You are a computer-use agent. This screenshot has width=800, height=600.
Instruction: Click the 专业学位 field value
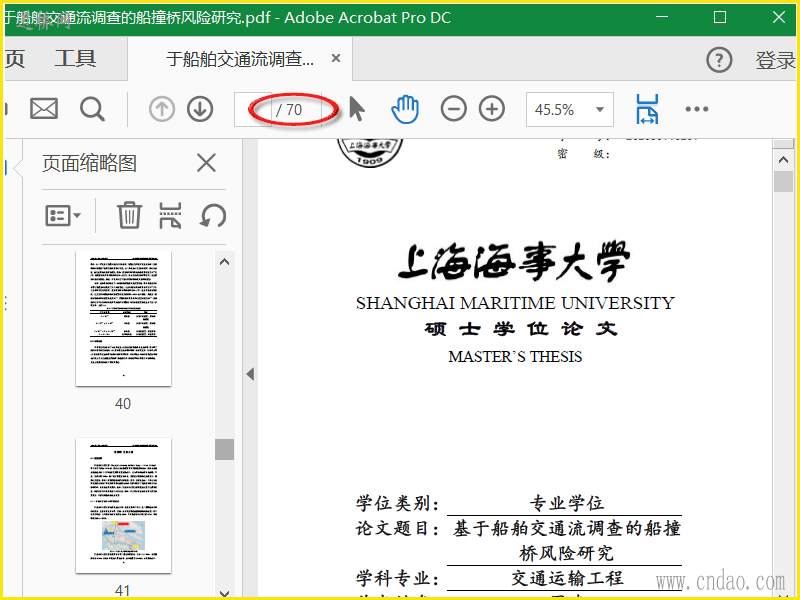tap(566, 504)
